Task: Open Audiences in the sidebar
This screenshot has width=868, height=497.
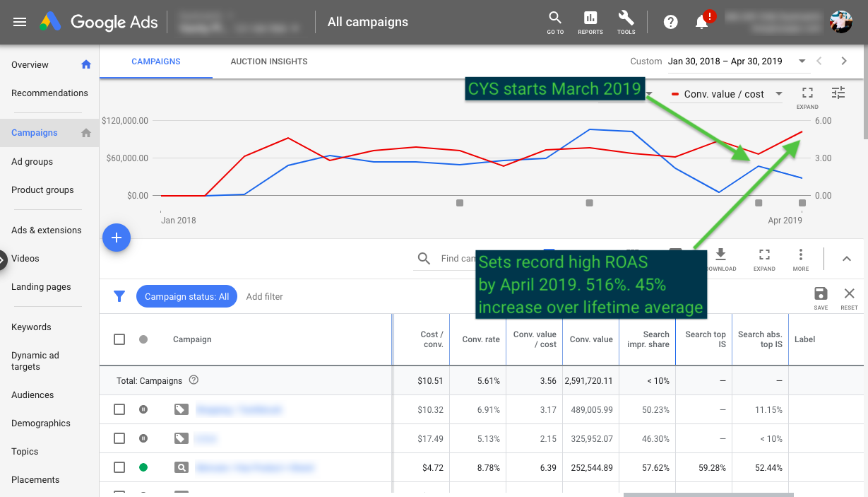Action: point(32,394)
